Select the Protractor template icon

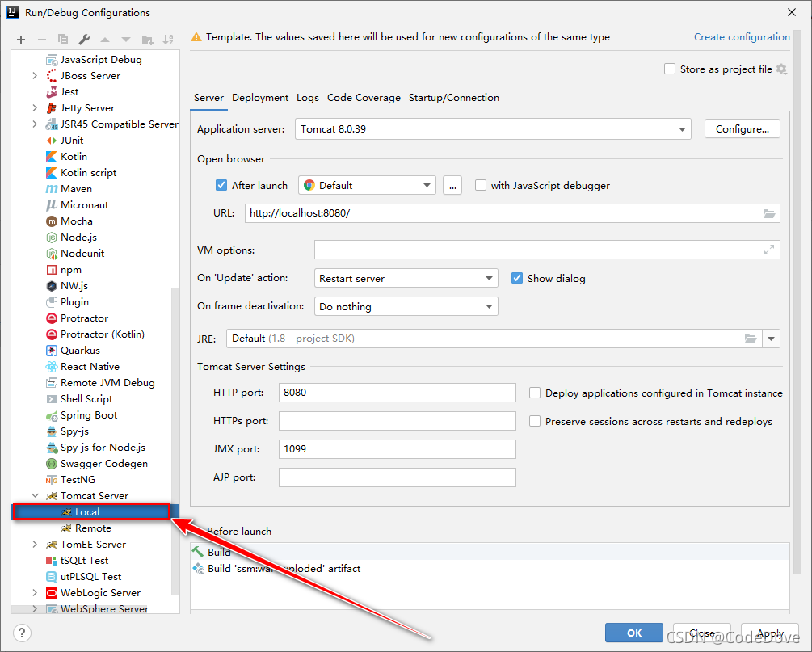click(51, 318)
